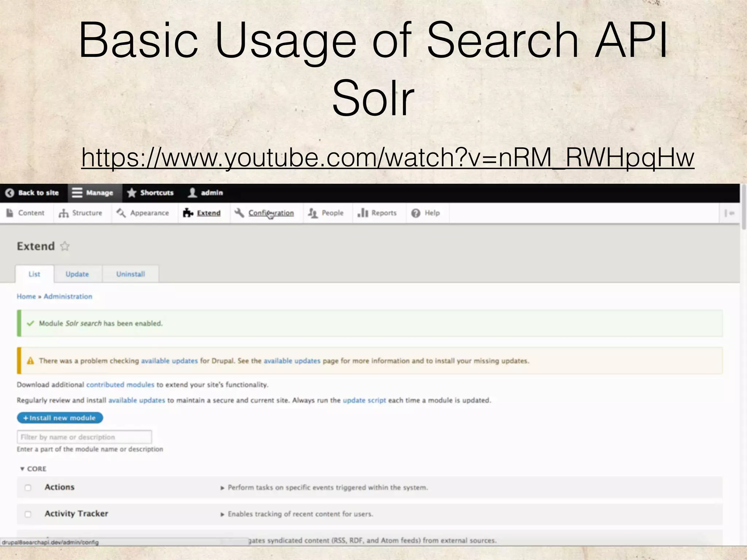Click the Extend puzzle piece icon

[188, 213]
